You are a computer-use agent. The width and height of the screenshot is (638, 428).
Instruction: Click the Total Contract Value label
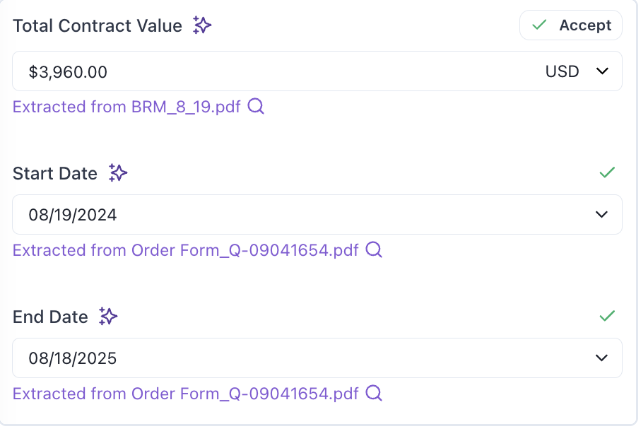[x=97, y=26]
